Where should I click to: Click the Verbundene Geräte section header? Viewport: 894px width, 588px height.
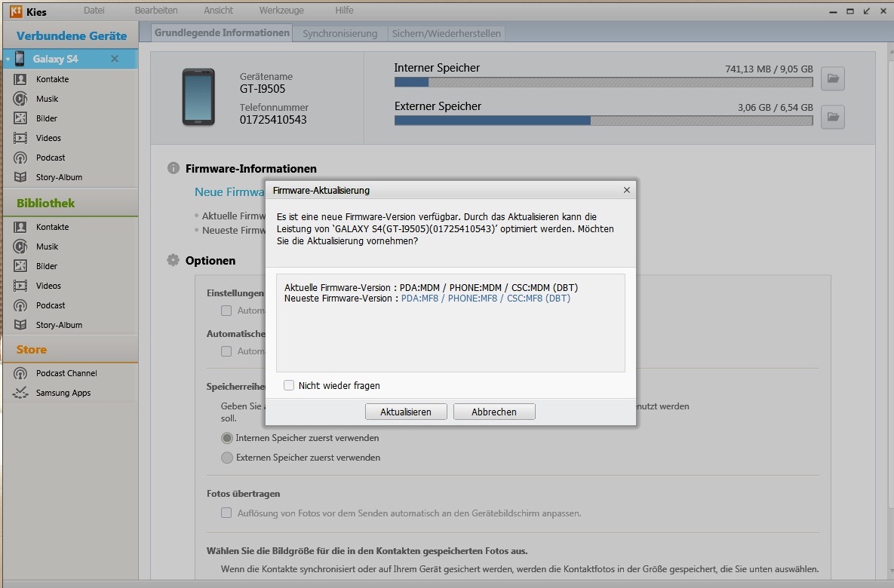coord(71,36)
